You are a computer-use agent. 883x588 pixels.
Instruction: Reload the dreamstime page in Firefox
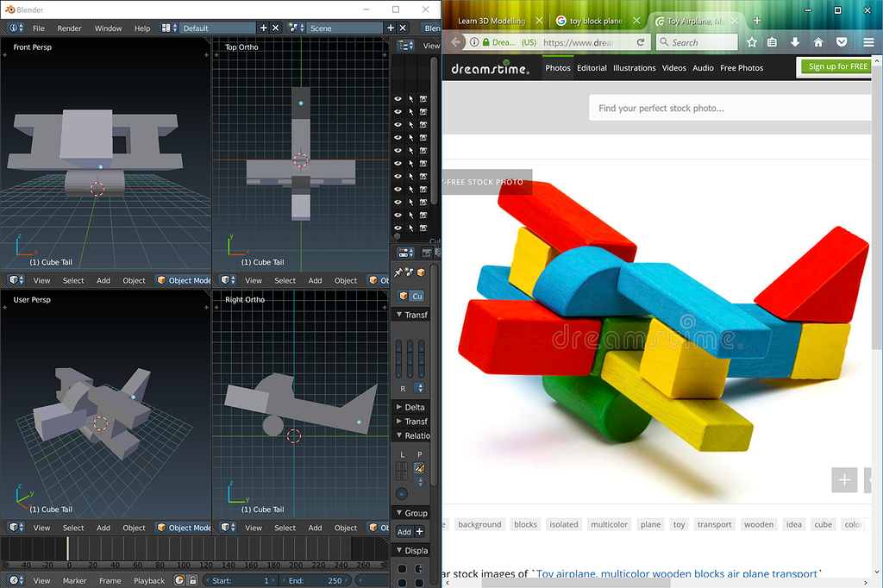pos(641,42)
